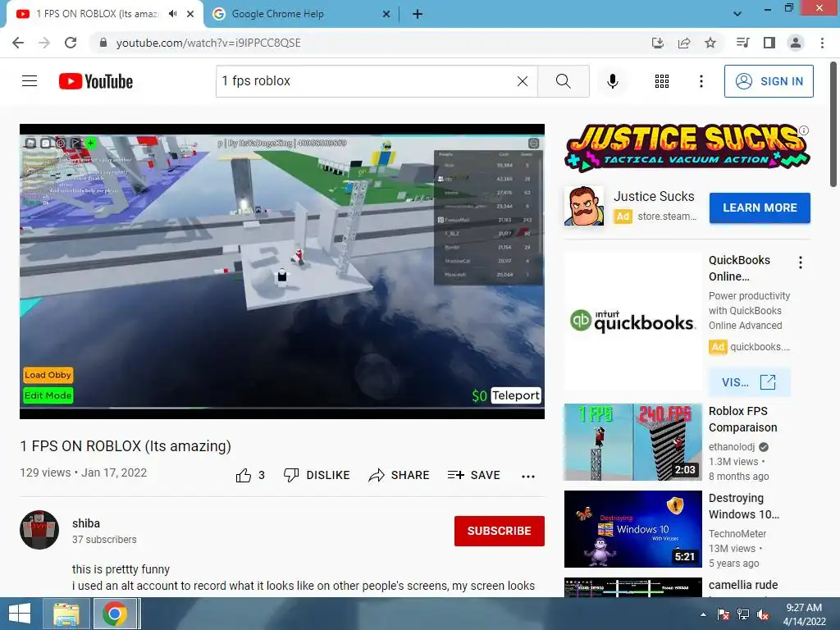Click the SIGN IN button
The image size is (840, 630).
(769, 81)
